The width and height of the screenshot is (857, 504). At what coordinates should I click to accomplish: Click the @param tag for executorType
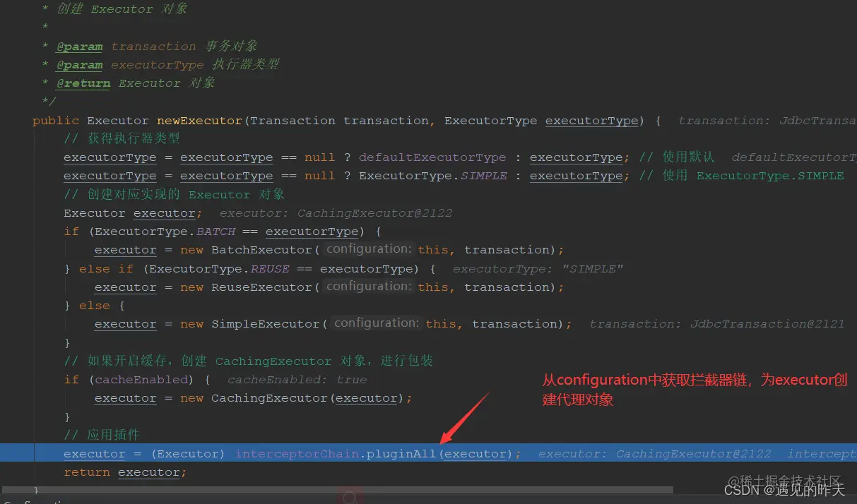pos(79,65)
